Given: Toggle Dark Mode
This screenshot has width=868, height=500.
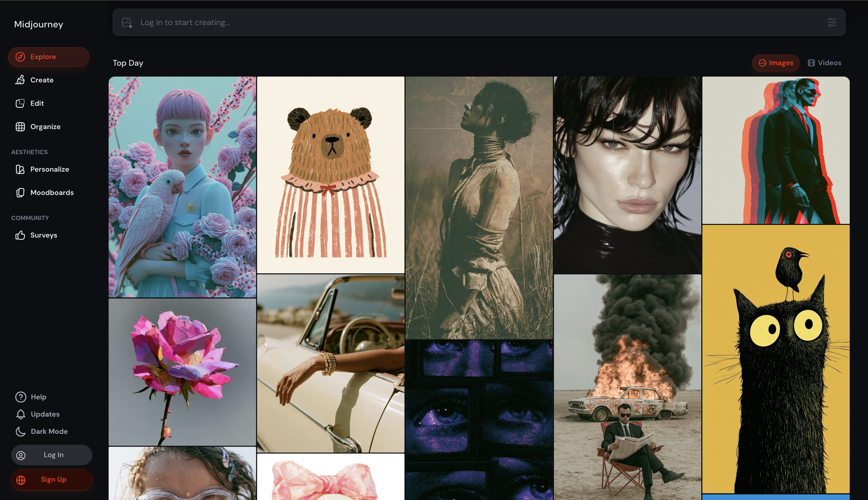Looking at the screenshot, I should [x=42, y=431].
